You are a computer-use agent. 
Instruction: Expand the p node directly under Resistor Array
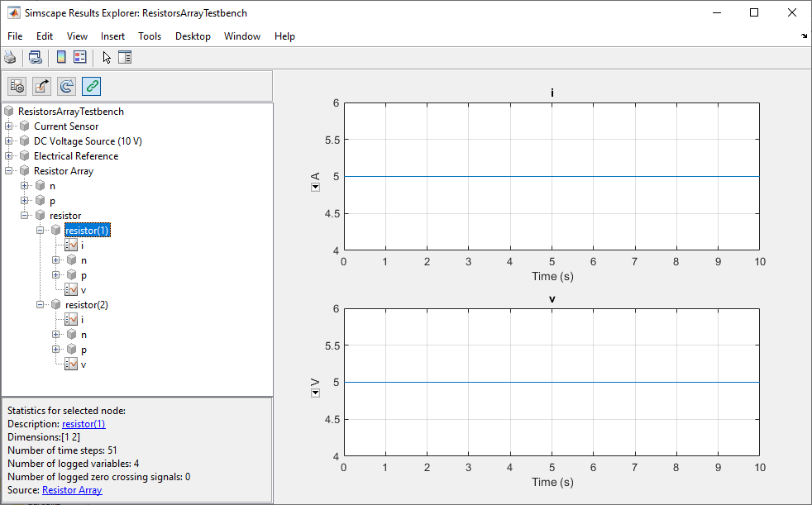click(24, 200)
